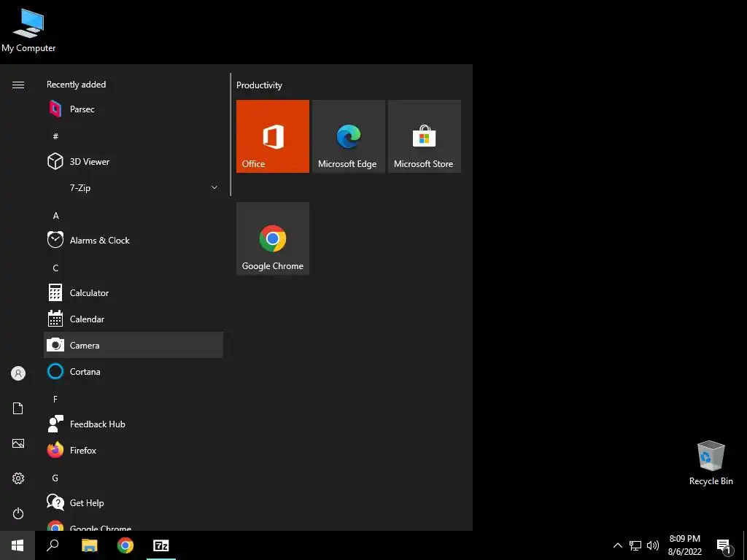The width and height of the screenshot is (747, 560).
Task: Click the 'Recently added' heading
Action: click(76, 85)
